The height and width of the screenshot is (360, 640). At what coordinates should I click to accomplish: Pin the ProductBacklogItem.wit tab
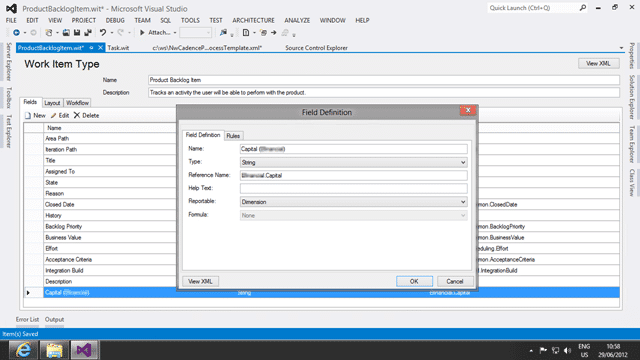[91, 48]
